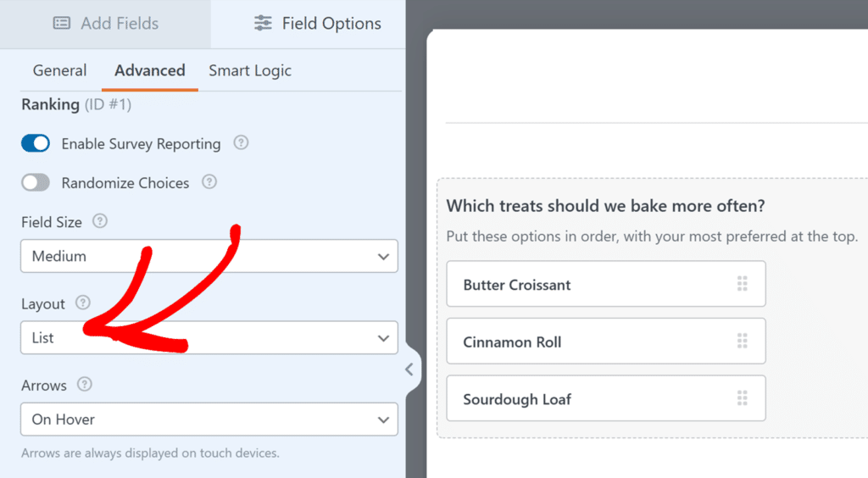Open the Field Size dropdown set to Medium
This screenshot has height=478, width=868.
click(x=209, y=256)
